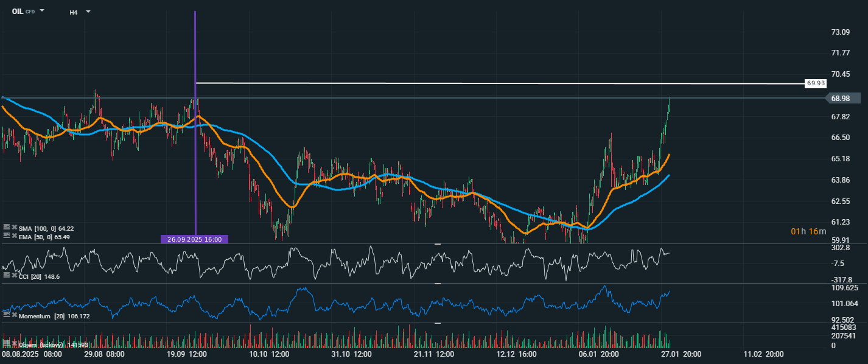Image resolution: width=868 pixels, height=364 pixels.
Task: Open settings icon for the volume indicator
Action: coord(6,344)
